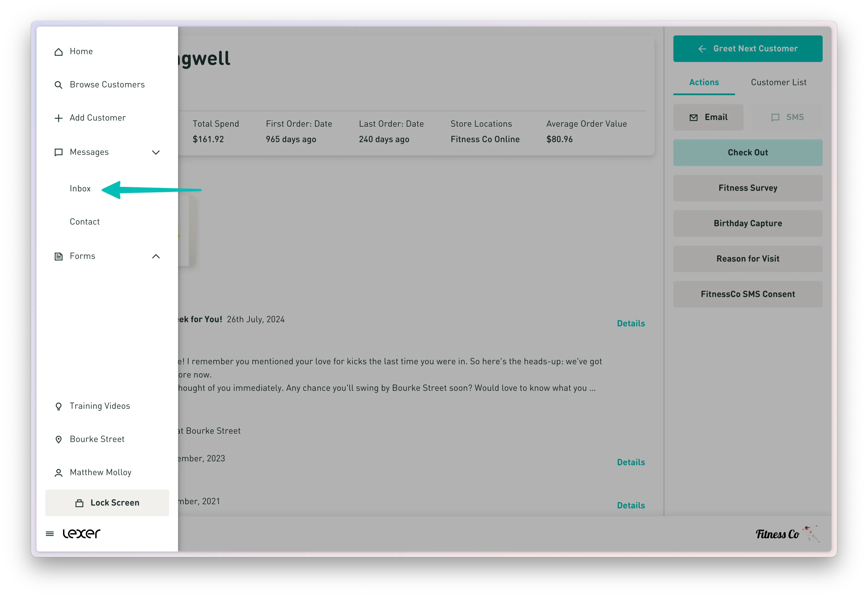Click the Training Videos lightbulb icon
The width and height of the screenshot is (868, 598).
58,407
